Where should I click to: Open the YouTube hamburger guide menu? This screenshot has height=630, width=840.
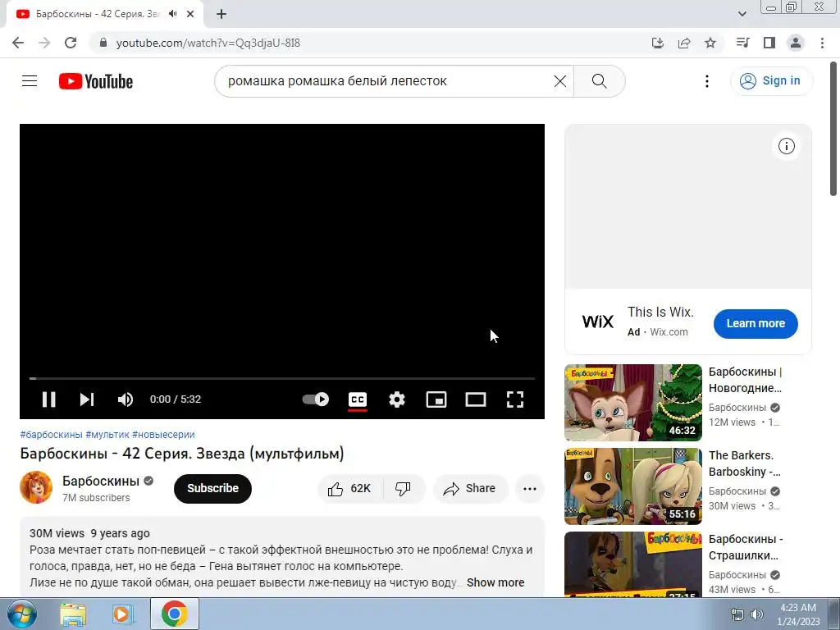pos(30,81)
